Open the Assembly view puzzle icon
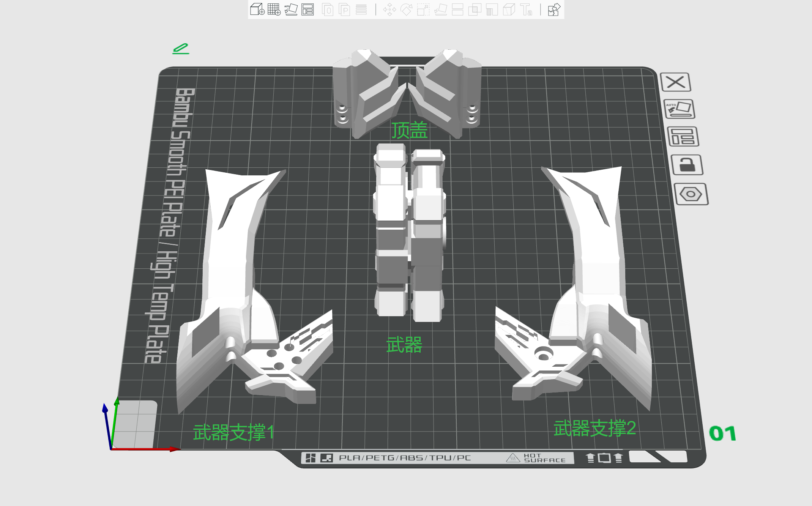Screen dimensions: 812x506 554,9
